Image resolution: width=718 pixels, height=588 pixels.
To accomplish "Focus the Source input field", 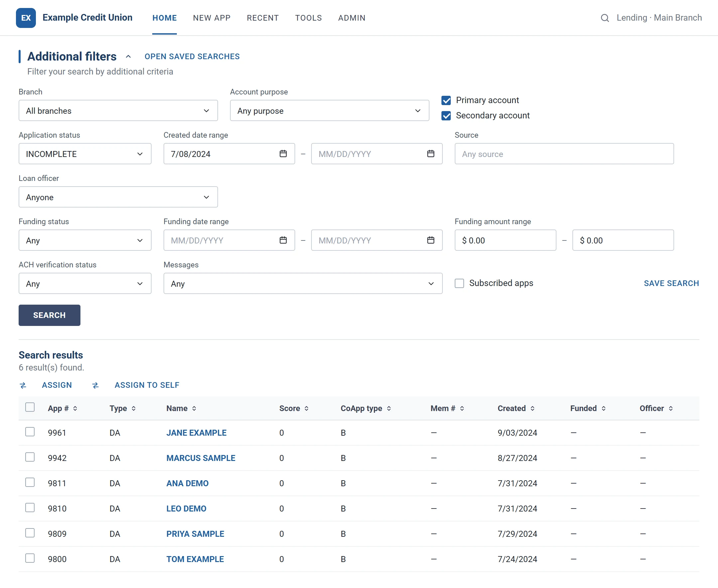I will [564, 154].
